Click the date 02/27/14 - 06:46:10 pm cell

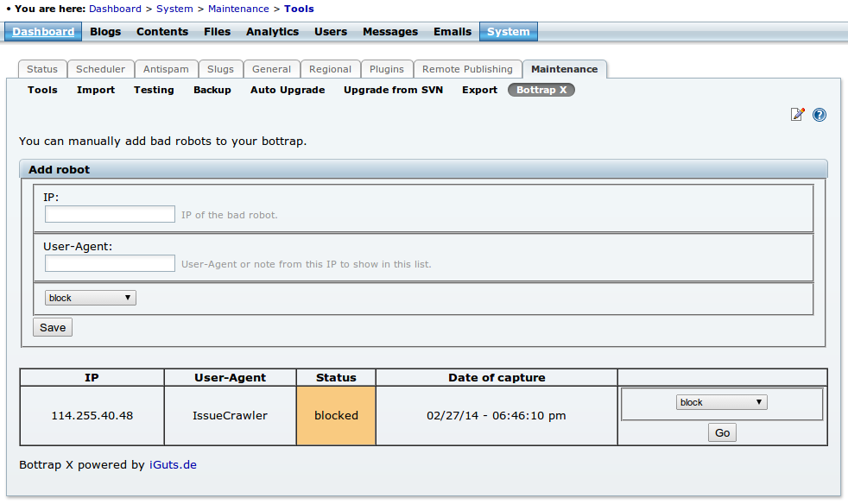tap(497, 416)
